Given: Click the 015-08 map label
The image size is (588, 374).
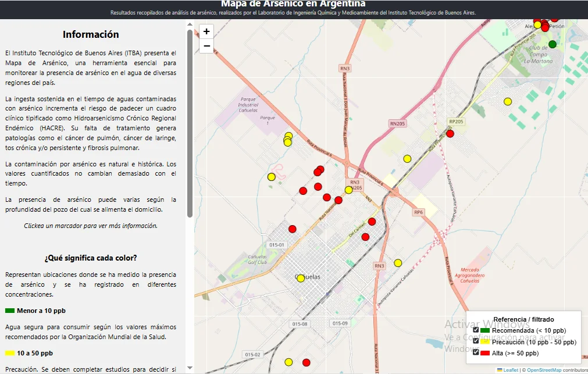Looking at the screenshot, I should pyautogui.click(x=300, y=324).
